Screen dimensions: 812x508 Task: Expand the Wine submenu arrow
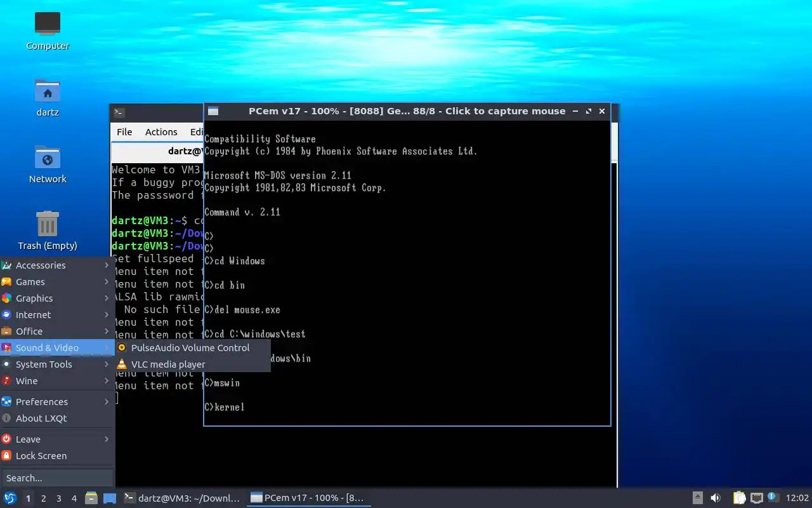(107, 381)
